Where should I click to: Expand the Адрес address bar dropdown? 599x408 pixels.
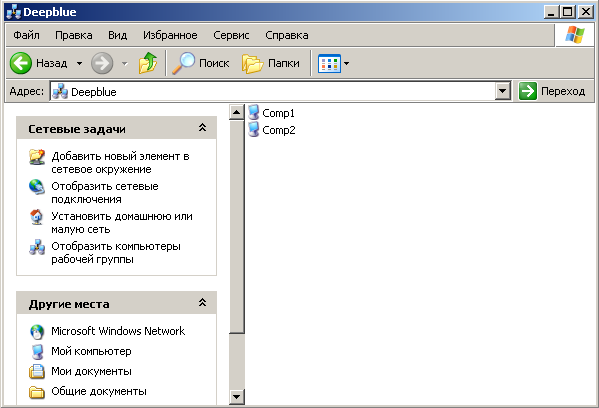tap(503, 91)
